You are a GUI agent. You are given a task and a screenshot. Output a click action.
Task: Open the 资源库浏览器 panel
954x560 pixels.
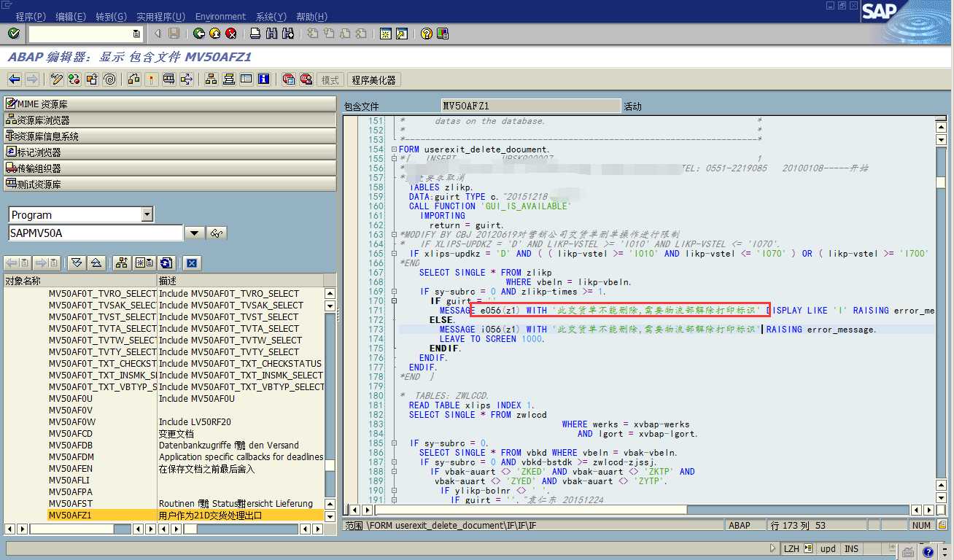pos(171,120)
